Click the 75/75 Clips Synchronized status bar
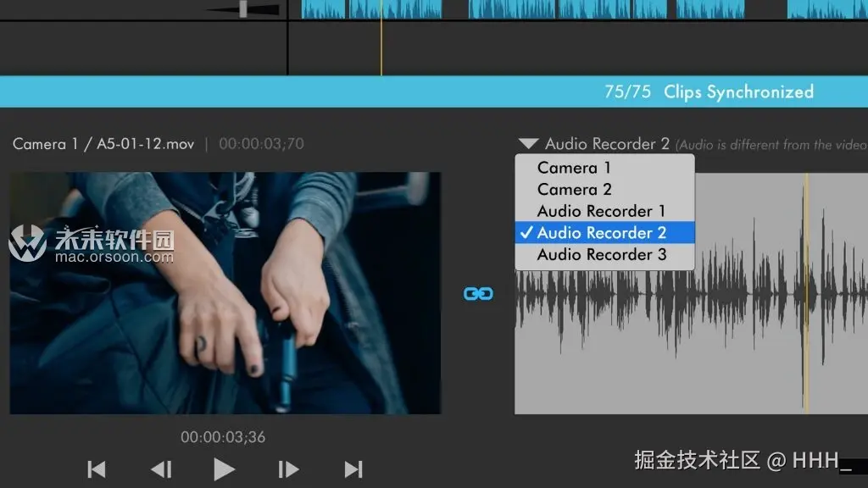This screenshot has height=488, width=868. (x=434, y=91)
